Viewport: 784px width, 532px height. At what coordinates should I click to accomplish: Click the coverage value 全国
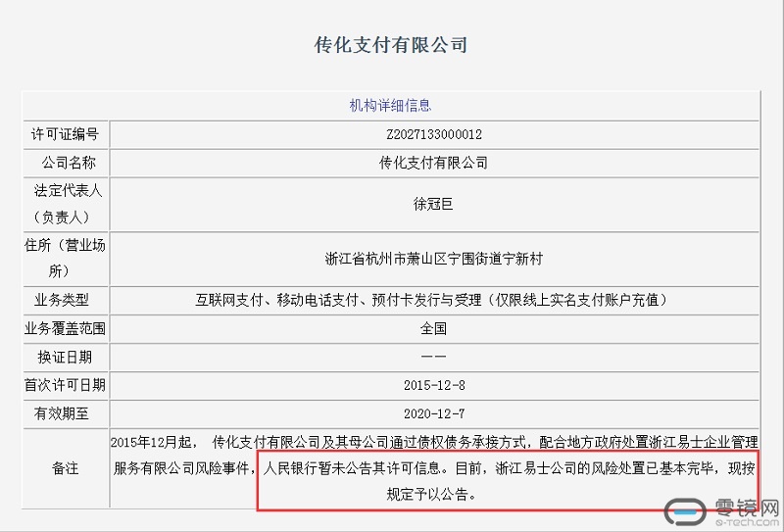[x=433, y=328]
